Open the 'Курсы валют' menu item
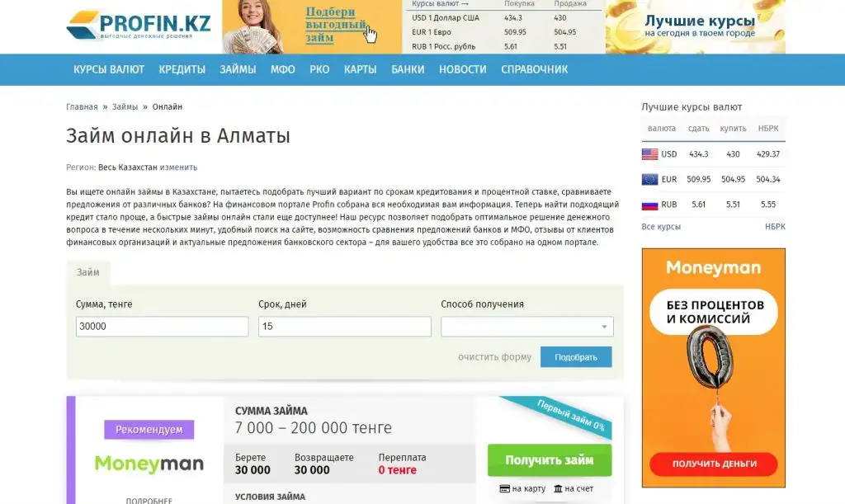845x504 pixels. pyautogui.click(x=109, y=69)
